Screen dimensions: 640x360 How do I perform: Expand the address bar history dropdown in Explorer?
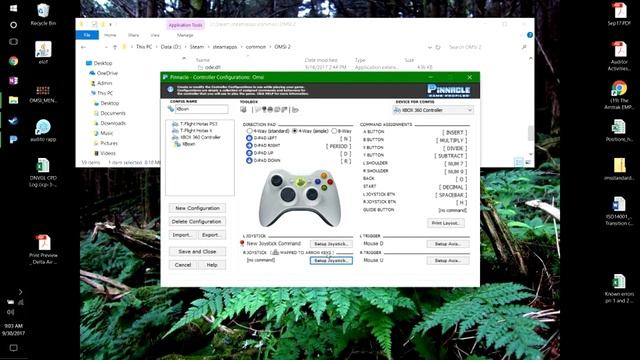[429, 47]
